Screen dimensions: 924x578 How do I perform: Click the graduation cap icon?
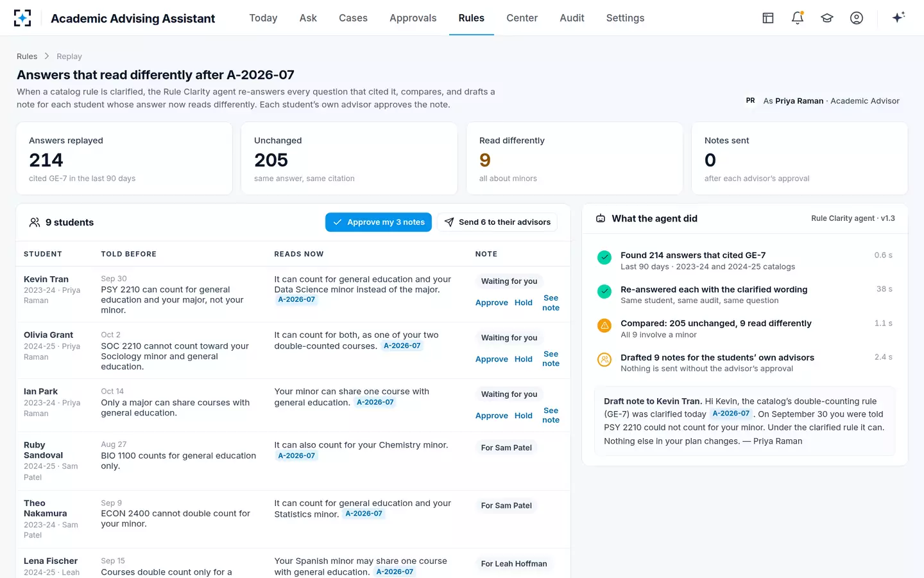(827, 18)
